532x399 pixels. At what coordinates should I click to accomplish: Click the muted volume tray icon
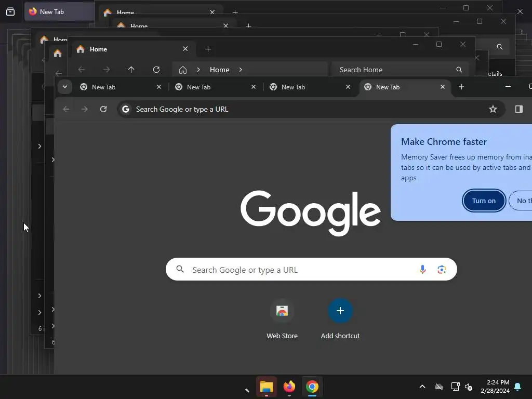click(x=469, y=387)
